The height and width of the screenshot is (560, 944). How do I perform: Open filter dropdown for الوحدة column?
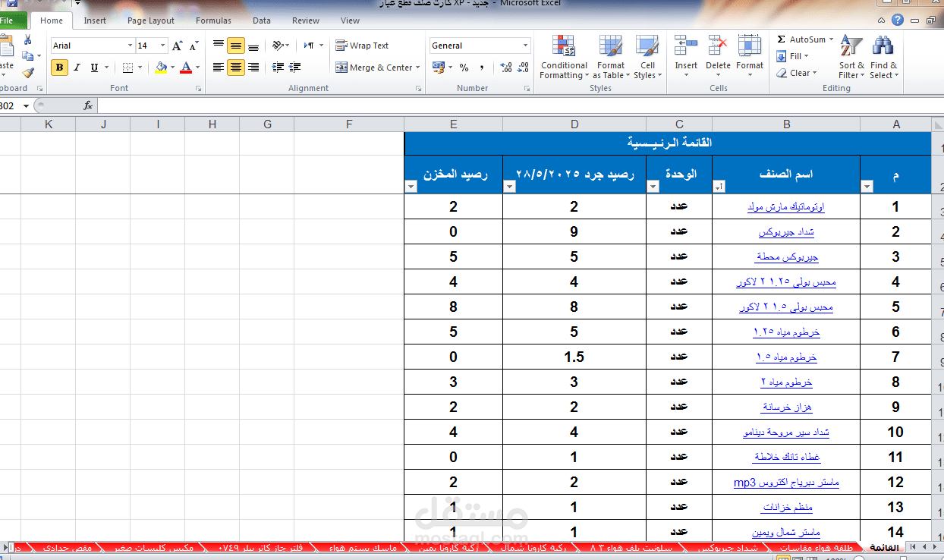coord(653,187)
